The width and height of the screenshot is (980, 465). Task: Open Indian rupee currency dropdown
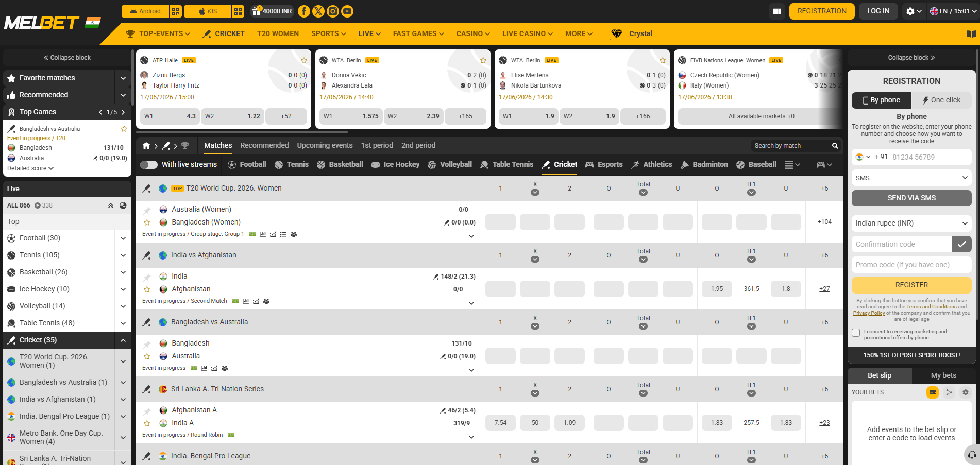tap(911, 223)
